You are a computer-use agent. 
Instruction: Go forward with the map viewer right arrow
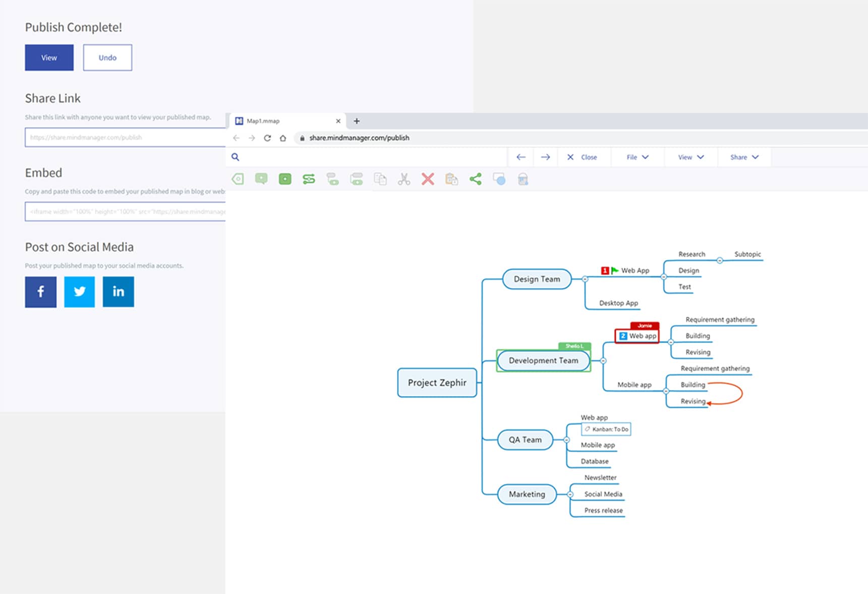[x=545, y=157]
